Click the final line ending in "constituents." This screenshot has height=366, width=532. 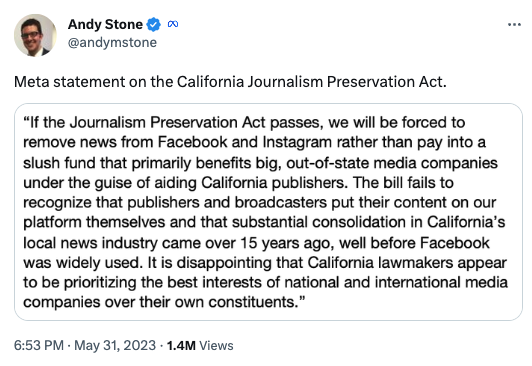coord(164,302)
